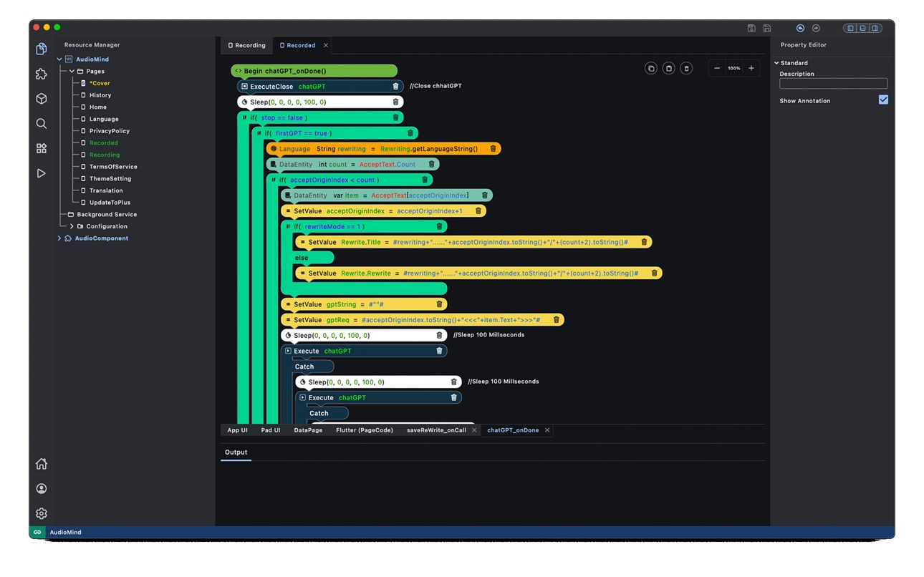Screen dimensions: 924x577
Task: Switch to the Recording tab
Action: click(246, 45)
